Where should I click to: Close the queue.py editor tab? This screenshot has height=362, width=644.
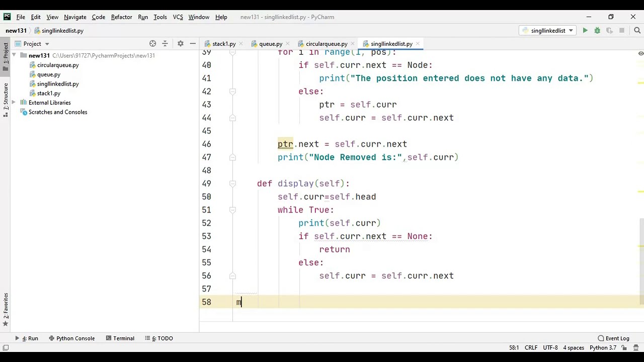click(x=287, y=44)
